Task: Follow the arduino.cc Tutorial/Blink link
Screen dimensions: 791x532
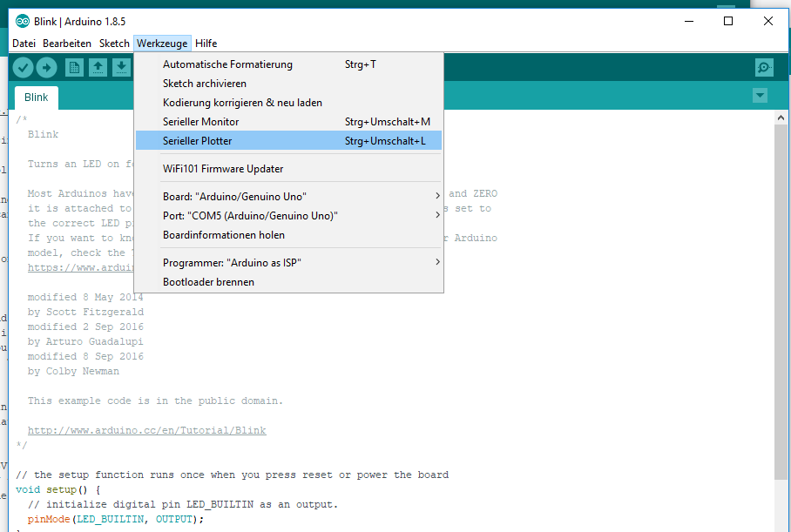Action: (x=147, y=430)
